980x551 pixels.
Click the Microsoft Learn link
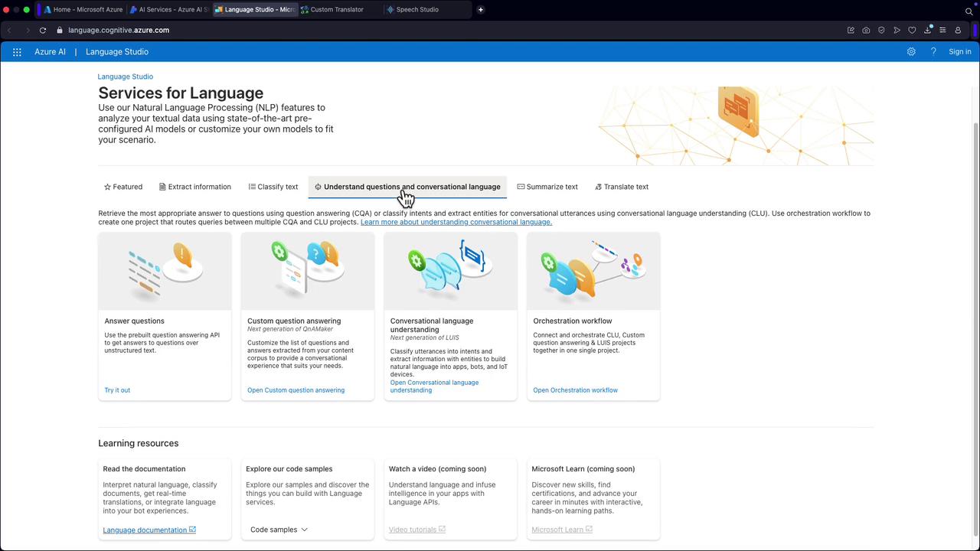click(x=562, y=530)
